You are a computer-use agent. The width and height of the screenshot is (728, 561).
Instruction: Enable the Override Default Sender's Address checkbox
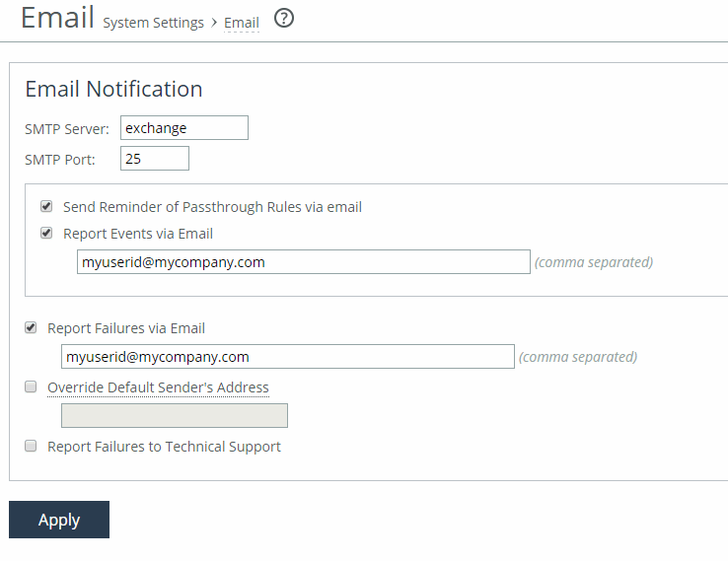(x=31, y=386)
